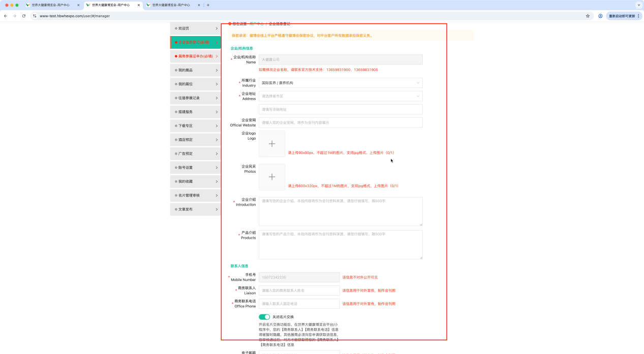Screen dimensions: 644x354
Task: Bookmark this page using the star icon
Action: click(588, 16)
